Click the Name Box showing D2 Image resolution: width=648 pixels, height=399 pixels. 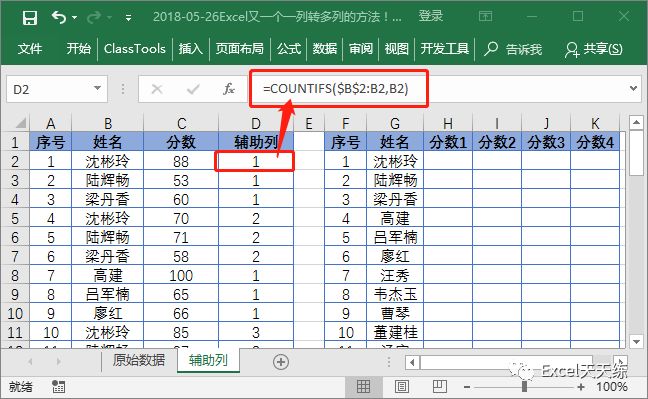[x=50, y=89]
